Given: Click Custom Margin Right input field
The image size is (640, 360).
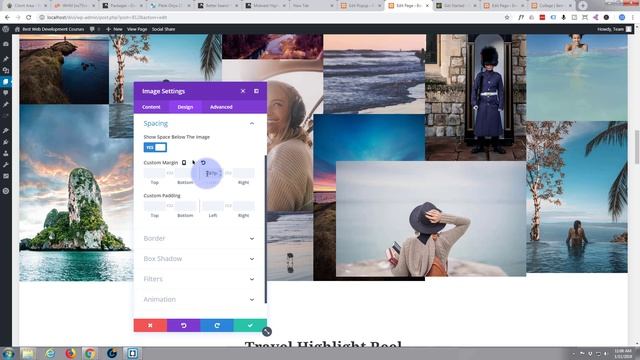Looking at the screenshot, I should coord(243,173).
